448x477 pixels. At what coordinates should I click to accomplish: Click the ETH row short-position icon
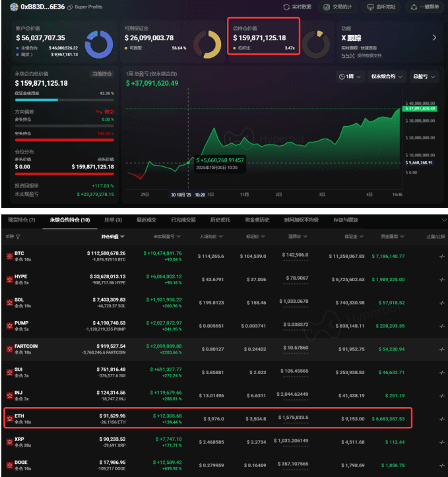click(x=9, y=418)
